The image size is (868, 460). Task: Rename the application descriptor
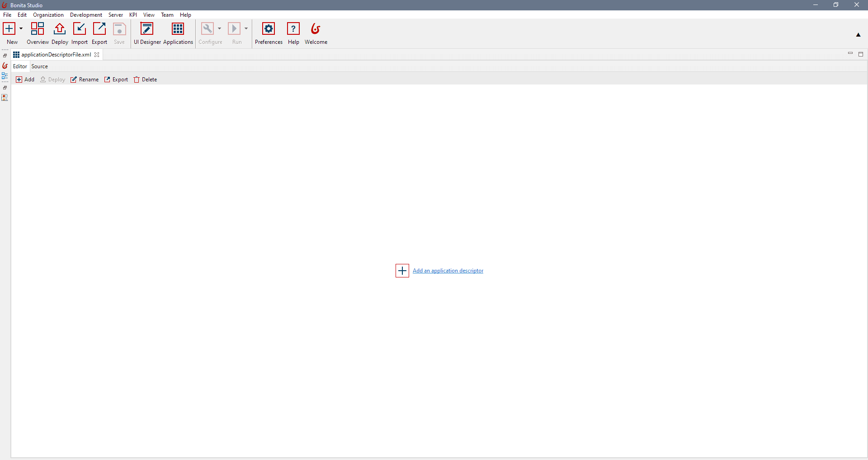point(85,79)
